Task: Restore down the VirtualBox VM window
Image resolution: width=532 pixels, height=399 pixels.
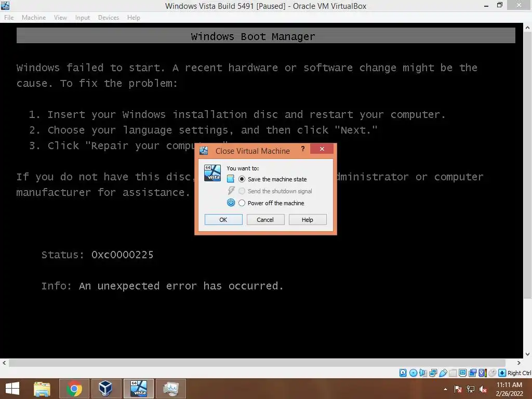Action: 500,5
